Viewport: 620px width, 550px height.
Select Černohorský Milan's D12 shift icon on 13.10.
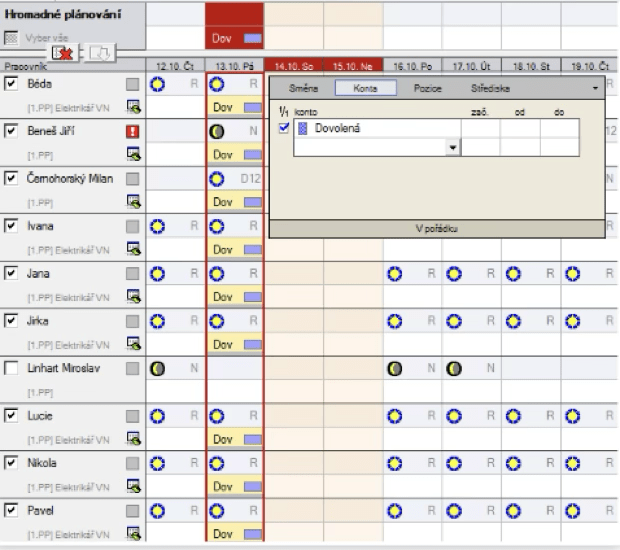coord(217,179)
